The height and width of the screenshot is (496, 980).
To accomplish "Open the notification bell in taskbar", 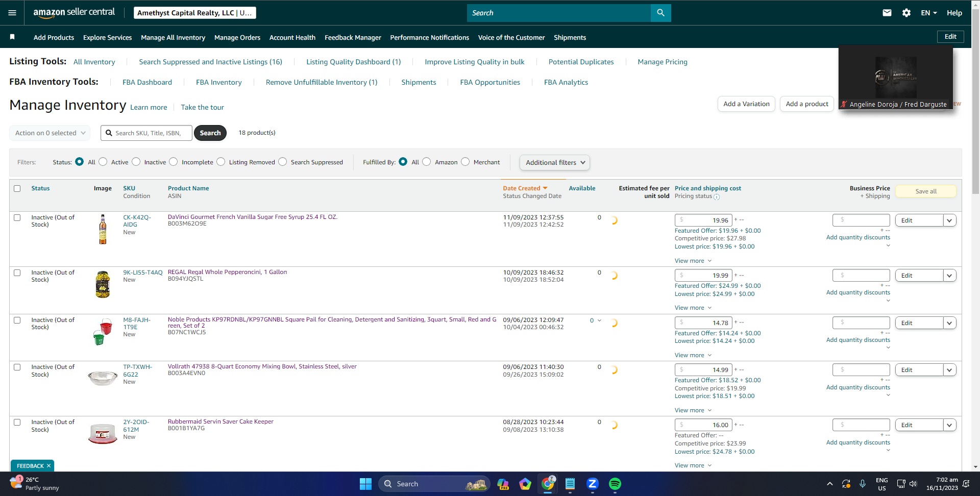I will coord(966,484).
